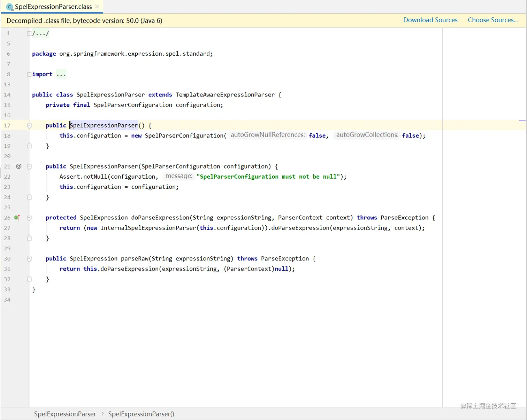Image resolution: width=527 pixels, height=420 pixels.
Task: Click SpelExpressionParser() breadcrumb item
Action: coord(141,414)
